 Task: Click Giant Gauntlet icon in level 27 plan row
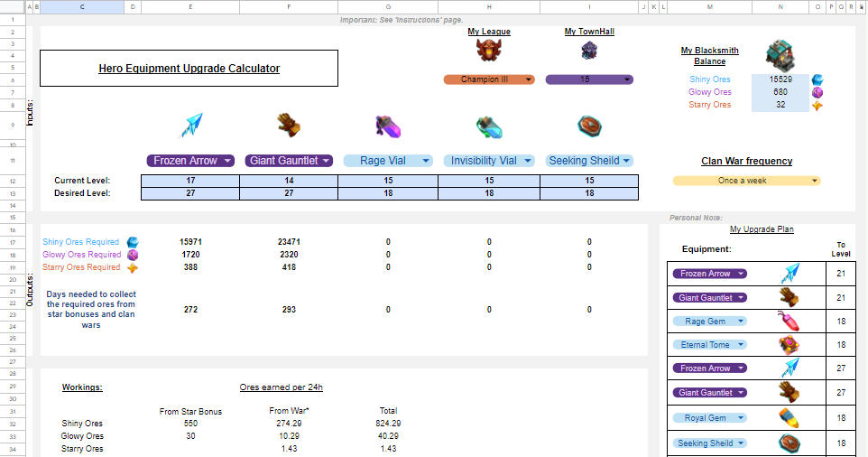[790, 392]
